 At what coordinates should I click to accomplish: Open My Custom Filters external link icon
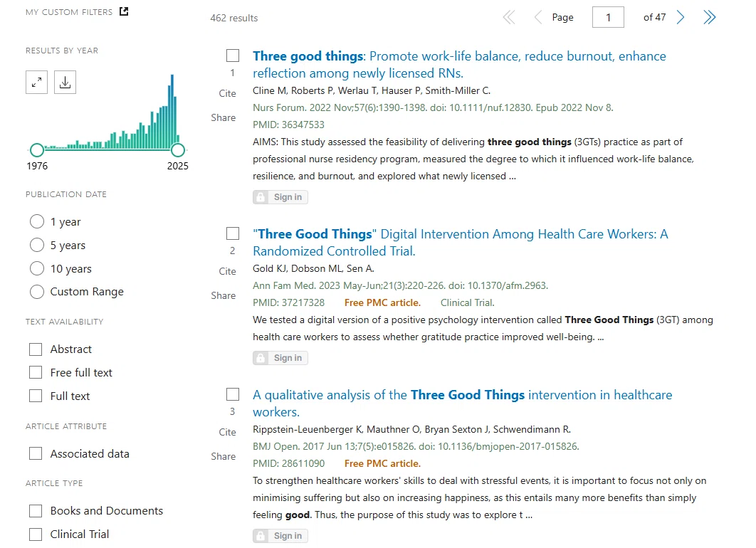click(124, 11)
